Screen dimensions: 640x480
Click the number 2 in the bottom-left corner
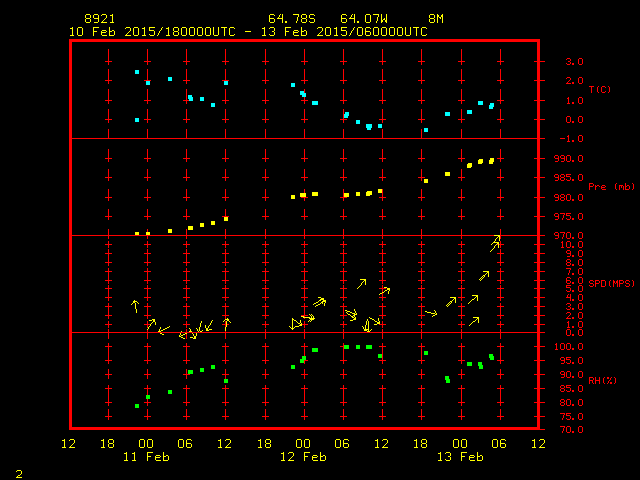click(x=18, y=472)
